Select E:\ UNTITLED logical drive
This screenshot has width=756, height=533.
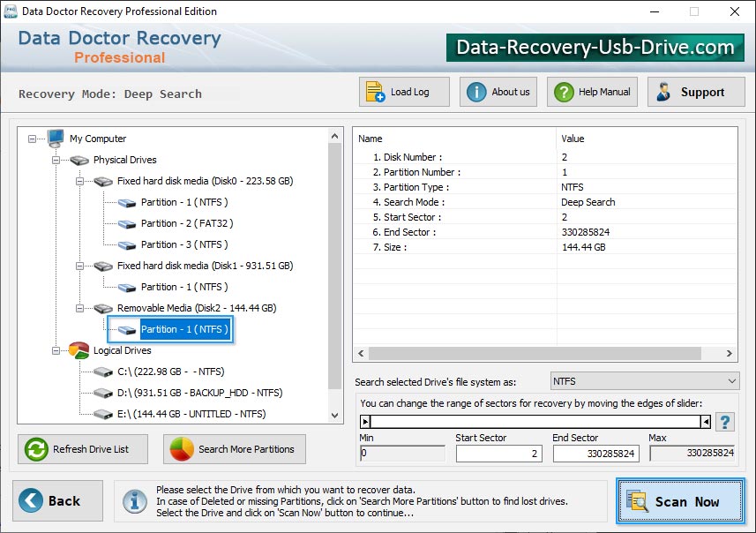tap(191, 415)
